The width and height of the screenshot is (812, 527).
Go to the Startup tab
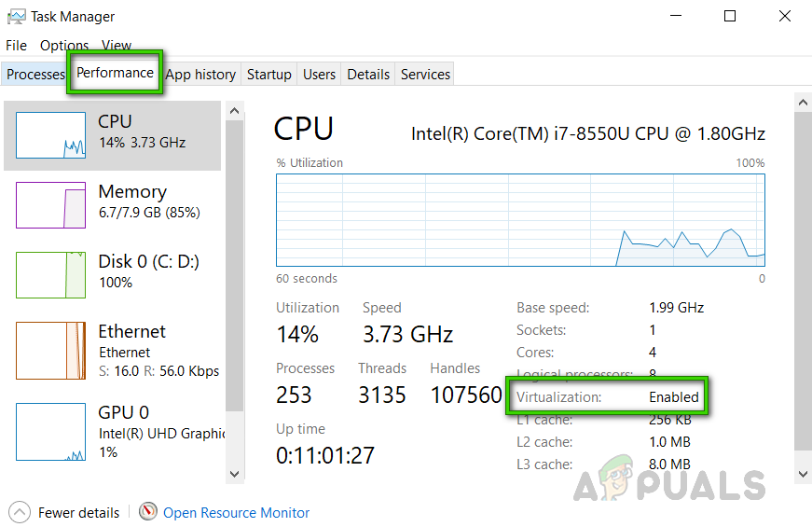[269, 75]
